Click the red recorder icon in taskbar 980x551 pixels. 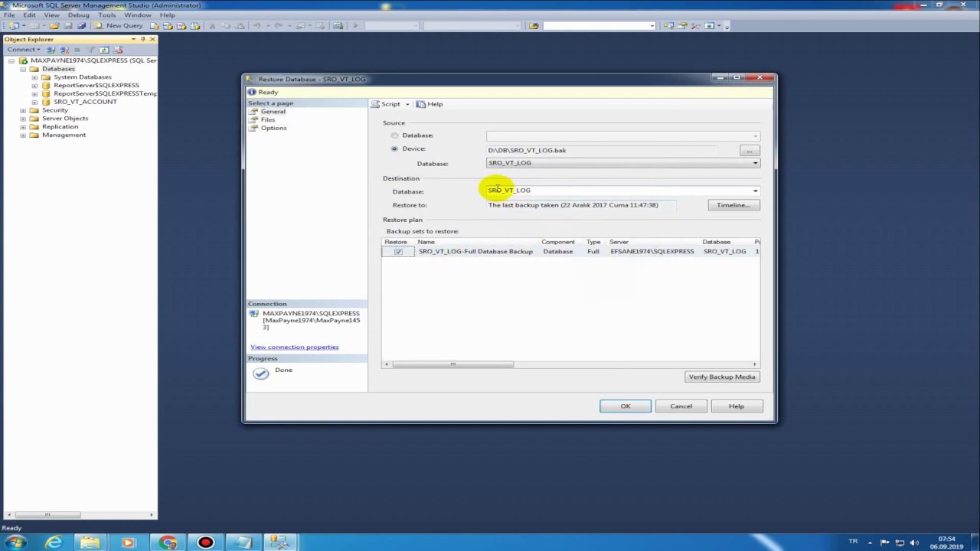[205, 543]
